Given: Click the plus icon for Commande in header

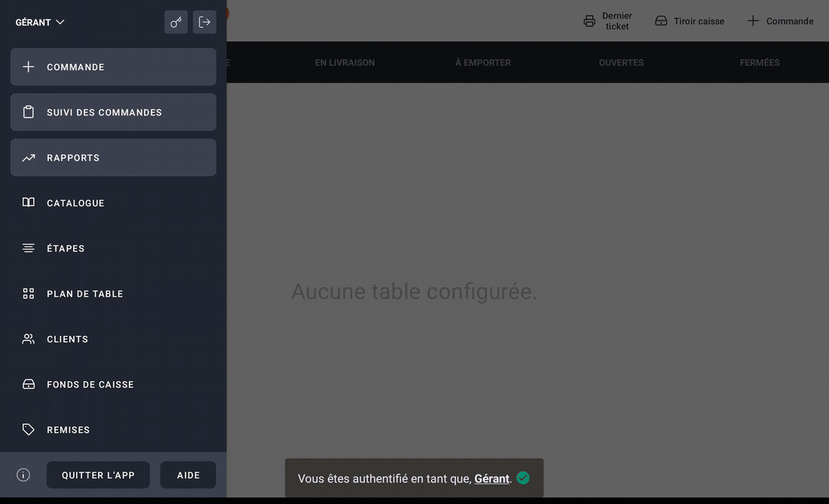Looking at the screenshot, I should click(753, 20).
